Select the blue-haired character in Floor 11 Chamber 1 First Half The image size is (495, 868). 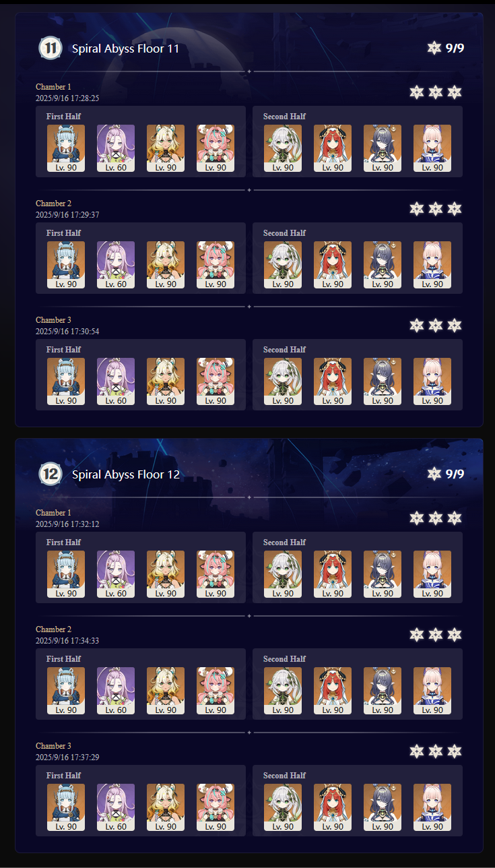click(66, 148)
